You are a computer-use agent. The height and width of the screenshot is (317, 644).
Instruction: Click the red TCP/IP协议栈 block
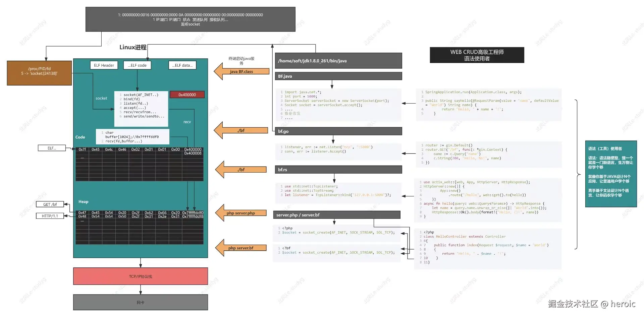click(141, 276)
